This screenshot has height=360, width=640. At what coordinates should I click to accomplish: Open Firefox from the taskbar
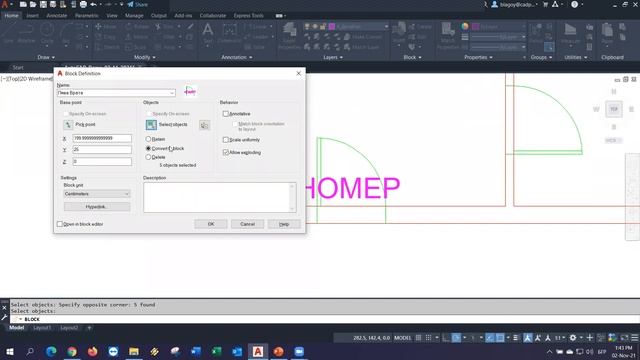(x=93, y=351)
